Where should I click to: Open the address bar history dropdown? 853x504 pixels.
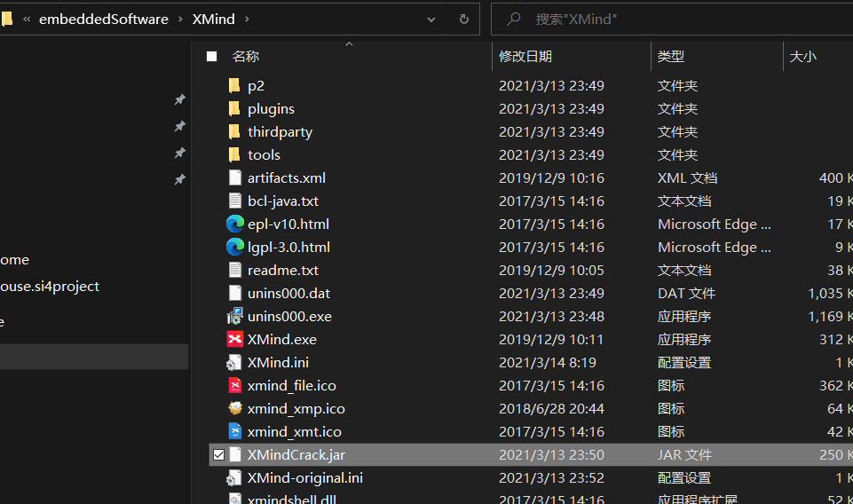pyautogui.click(x=431, y=19)
